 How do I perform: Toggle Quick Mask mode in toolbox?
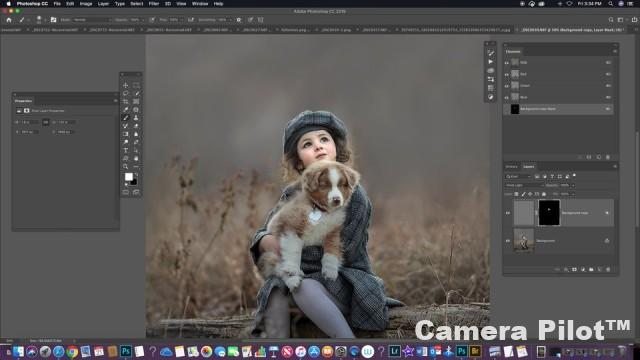click(126, 192)
